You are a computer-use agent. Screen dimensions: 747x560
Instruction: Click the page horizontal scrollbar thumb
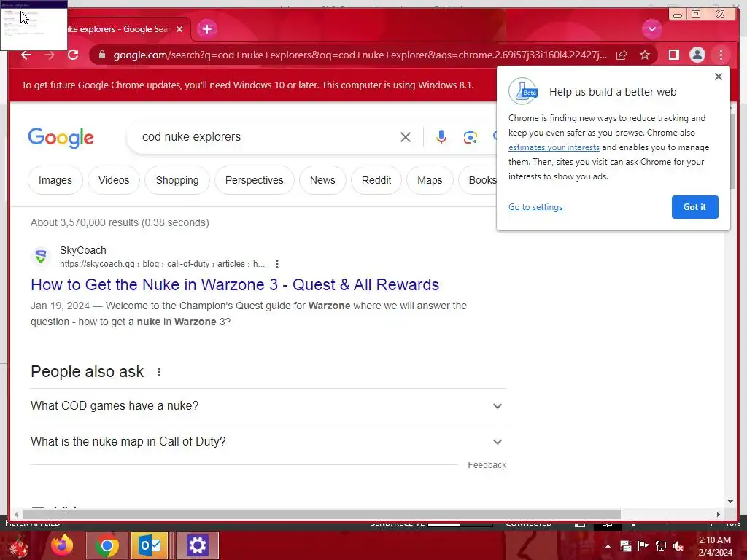[x=322, y=514]
